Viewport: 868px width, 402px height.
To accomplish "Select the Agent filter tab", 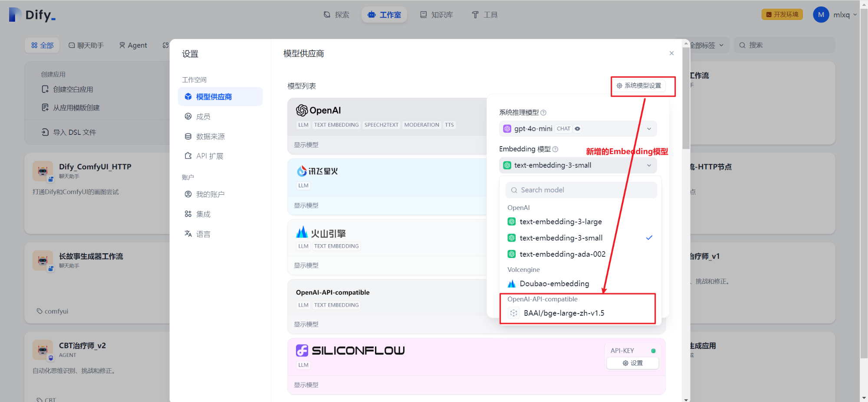I will click(133, 45).
